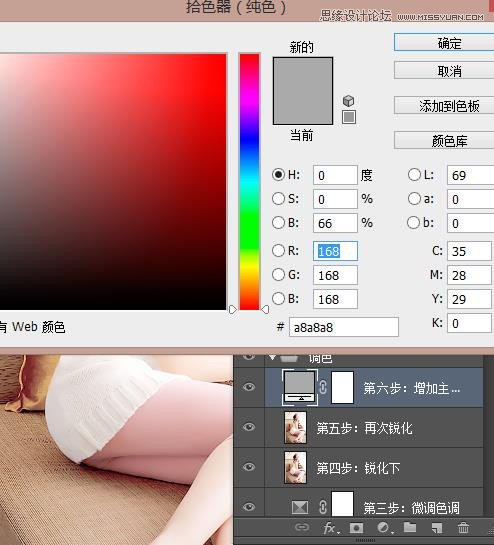Click the H degree input field
Screen dimensions: 494x545
click(x=335, y=175)
